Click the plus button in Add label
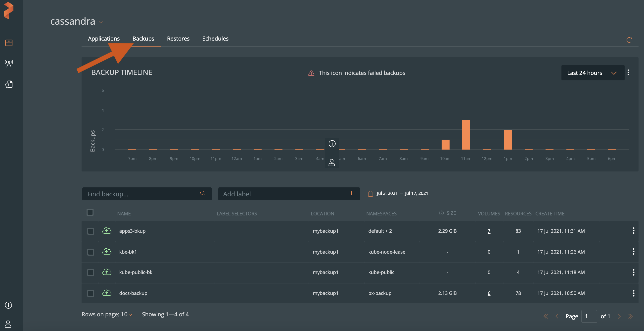The height and width of the screenshot is (331, 644). coord(351,193)
